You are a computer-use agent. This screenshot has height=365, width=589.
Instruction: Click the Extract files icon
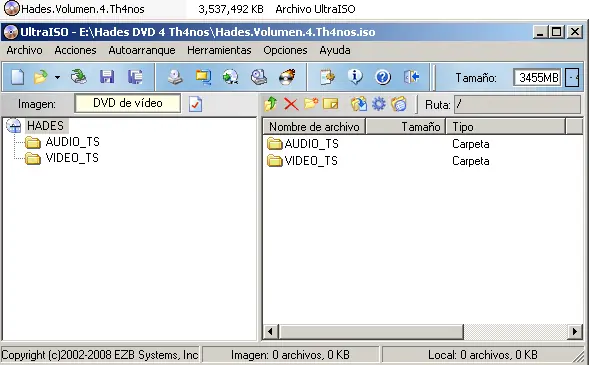(359, 104)
